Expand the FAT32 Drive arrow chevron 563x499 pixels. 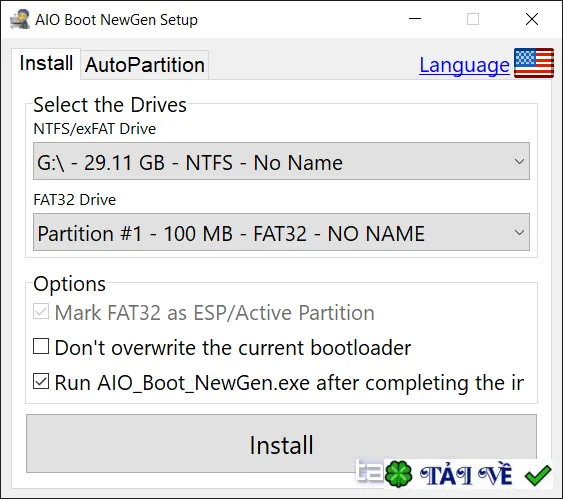click(x=519, y=233)
